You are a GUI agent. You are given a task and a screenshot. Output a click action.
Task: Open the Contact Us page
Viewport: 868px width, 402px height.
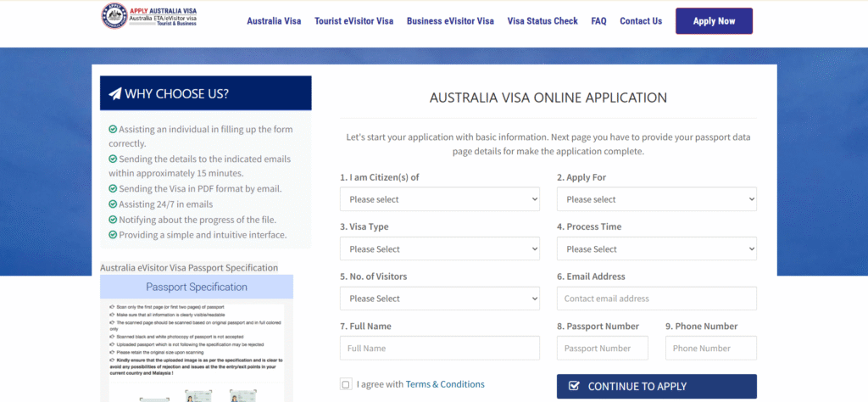(641, 21)
